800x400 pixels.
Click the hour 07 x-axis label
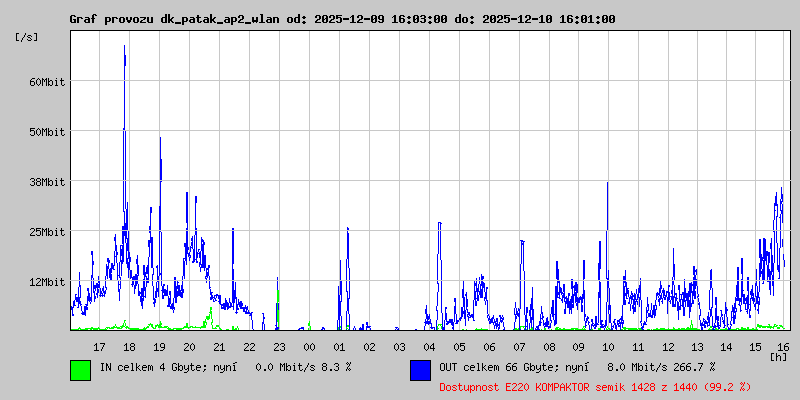(x=519, y=347)
